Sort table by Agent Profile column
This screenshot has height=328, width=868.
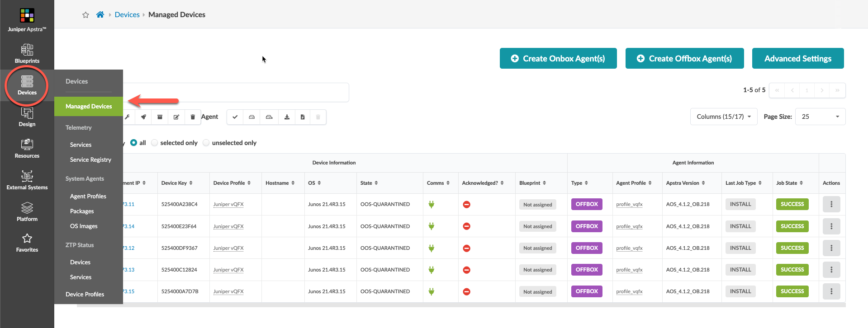(x=634, y=183)
